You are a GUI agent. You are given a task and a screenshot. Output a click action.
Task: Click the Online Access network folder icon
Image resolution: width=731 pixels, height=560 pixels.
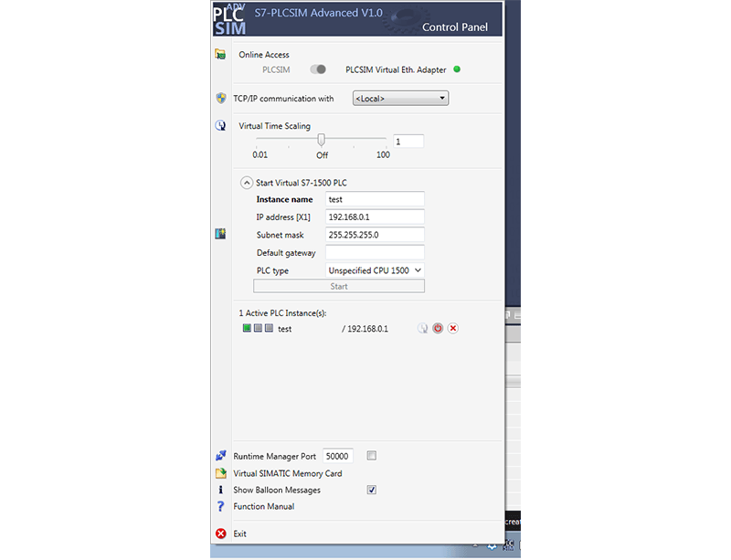[x=220, y=55]
